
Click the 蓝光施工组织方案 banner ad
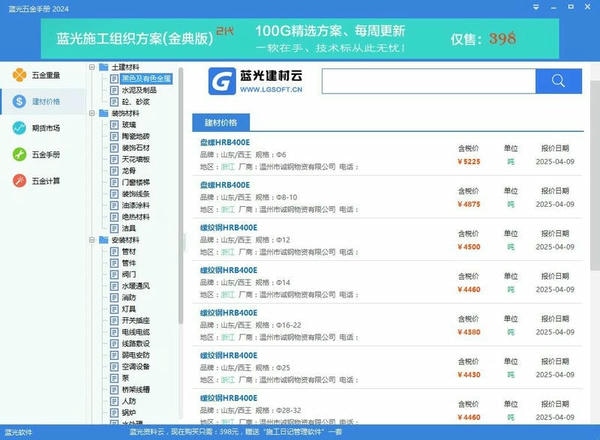pos(300,39)
